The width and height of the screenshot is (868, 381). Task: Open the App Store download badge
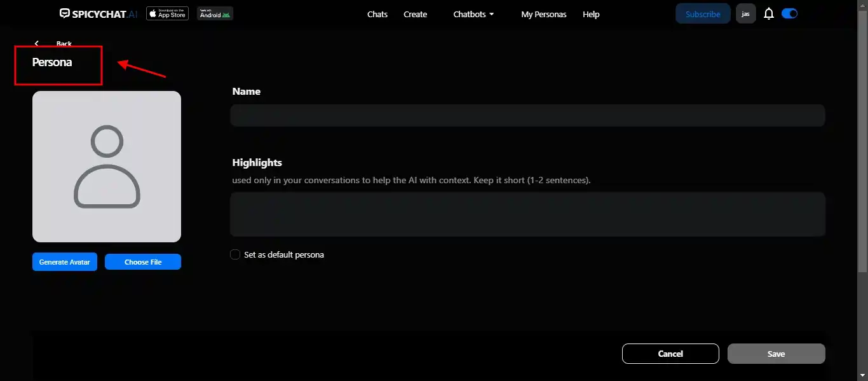pos(168,13)
